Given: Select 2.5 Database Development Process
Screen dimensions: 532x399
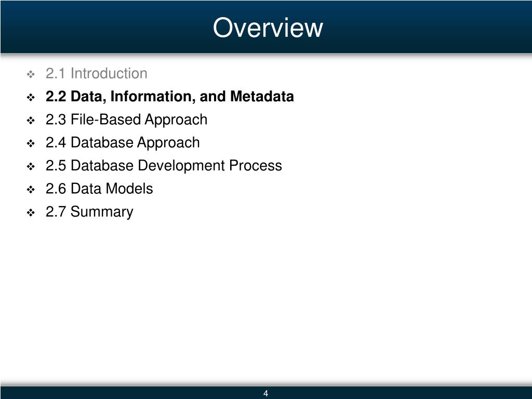Looking at the screenshot, I should click(164, 166).
